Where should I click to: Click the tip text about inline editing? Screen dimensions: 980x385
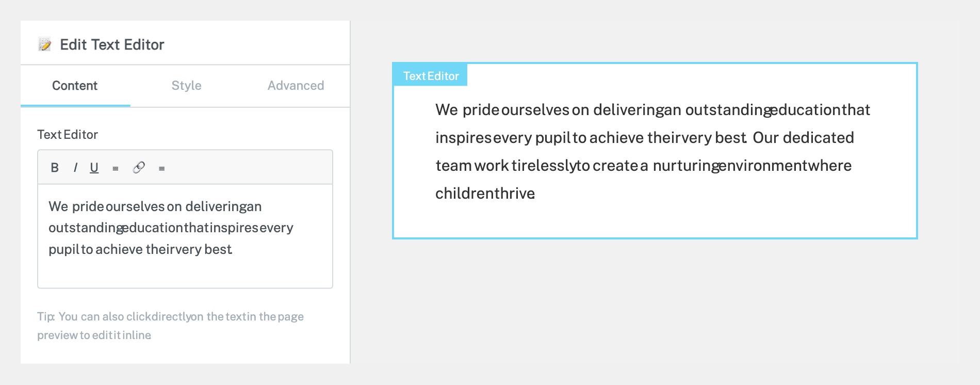pos(170,326)
